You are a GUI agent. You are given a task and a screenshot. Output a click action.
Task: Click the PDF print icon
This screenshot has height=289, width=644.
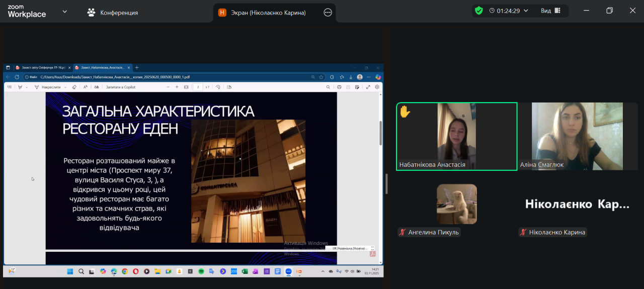point(339,87)
